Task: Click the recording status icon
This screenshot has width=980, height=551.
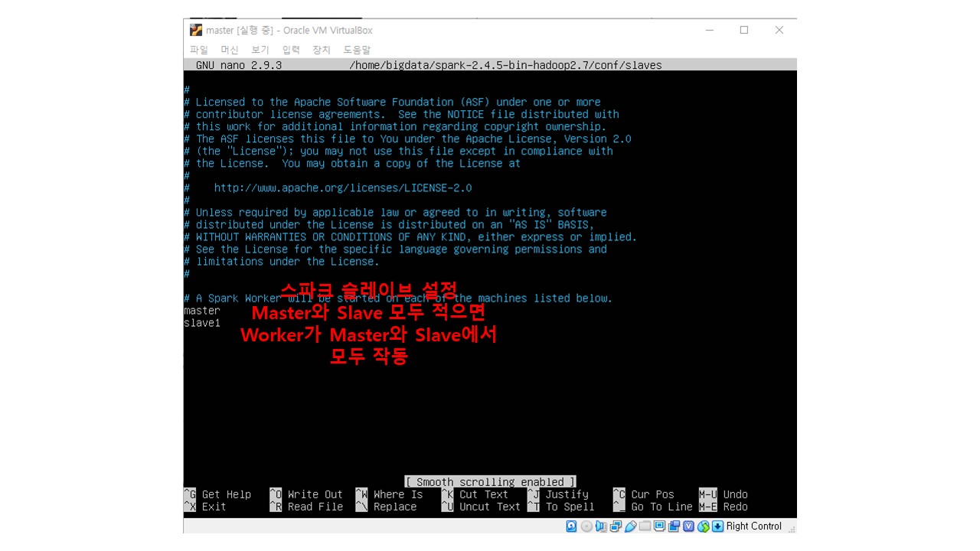Action: [674, 527]
